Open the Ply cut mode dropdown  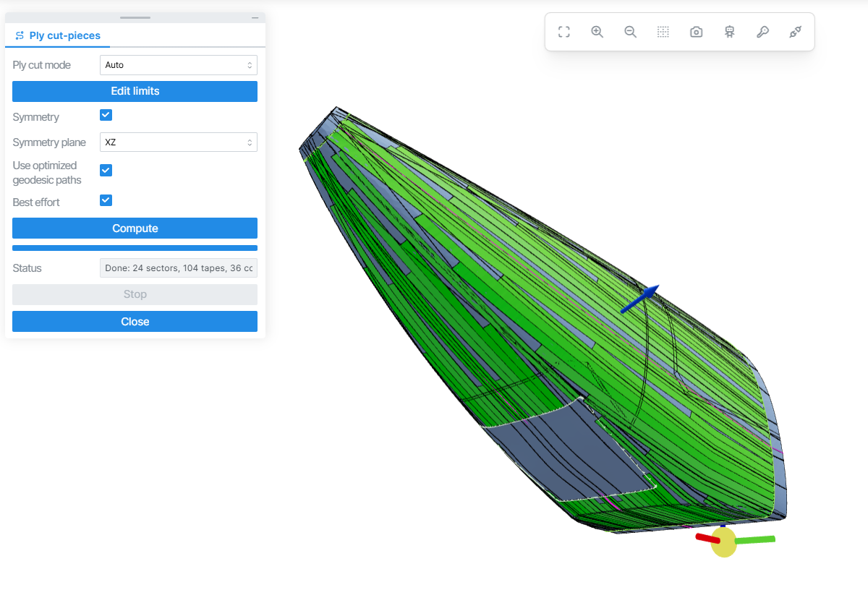tap(178, 65)
